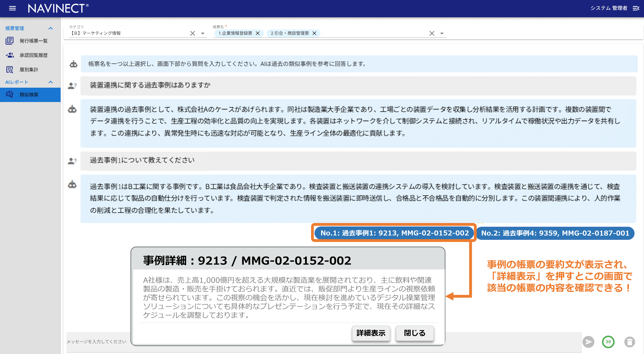The width and height of the screenshot is (644, 354).
Task: Select 類似検索 in the sidebar
Action: tap(30, 95)
